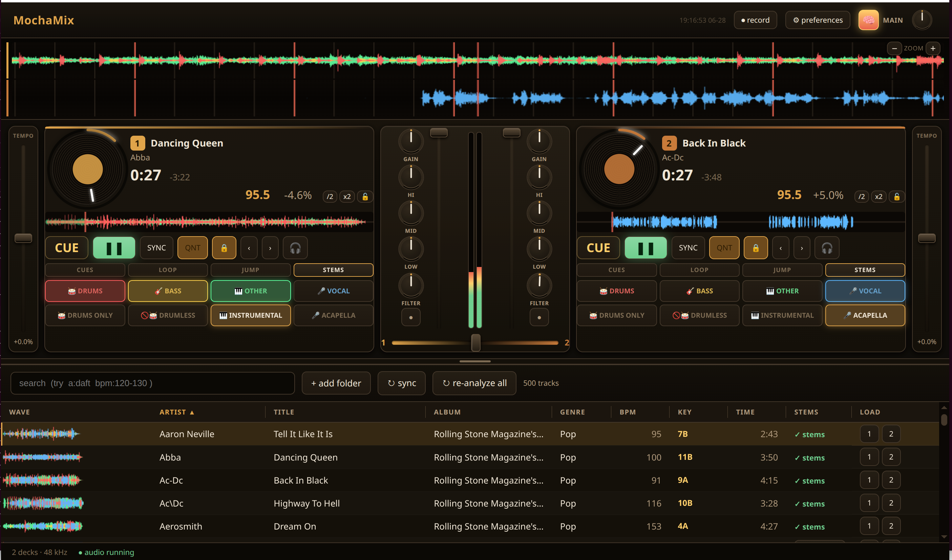The height and width of the screenshot is (560, 952).
Task: Select ACAPELLA preset on deck 2
Action: coord(865,315)
